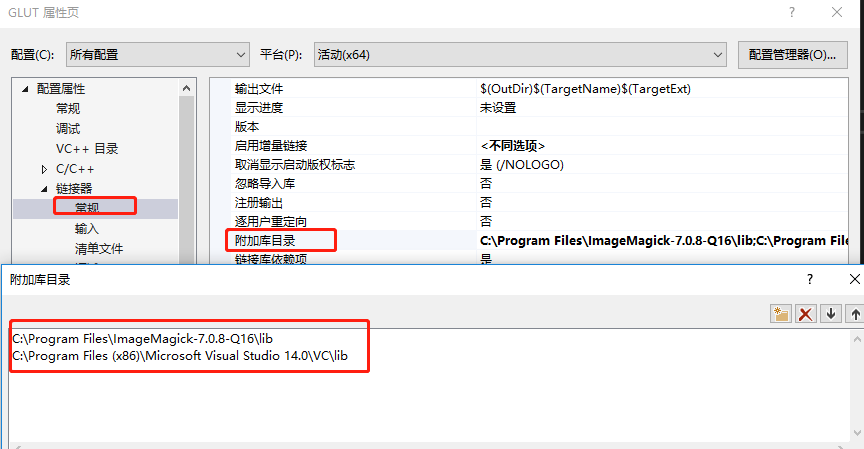
Task: Click help question mark in GLUT 属性页 title
Action: 792,12
